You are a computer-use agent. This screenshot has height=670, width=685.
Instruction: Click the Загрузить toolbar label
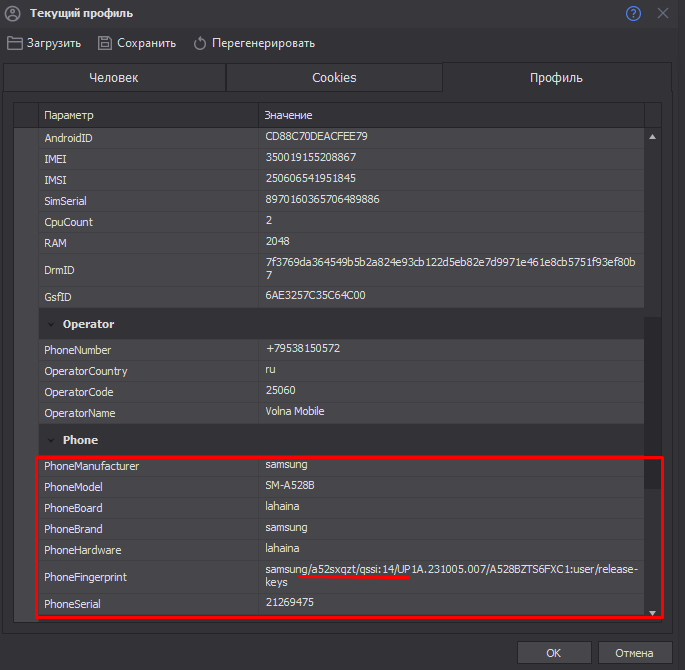point(54,43)
